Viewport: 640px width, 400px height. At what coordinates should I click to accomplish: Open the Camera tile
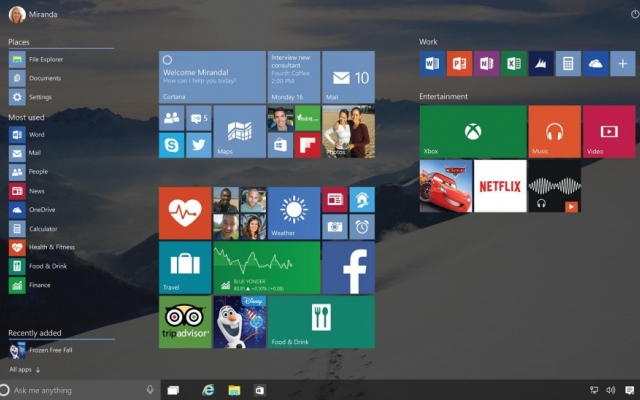pyautogui.click(x=335, y=227)
